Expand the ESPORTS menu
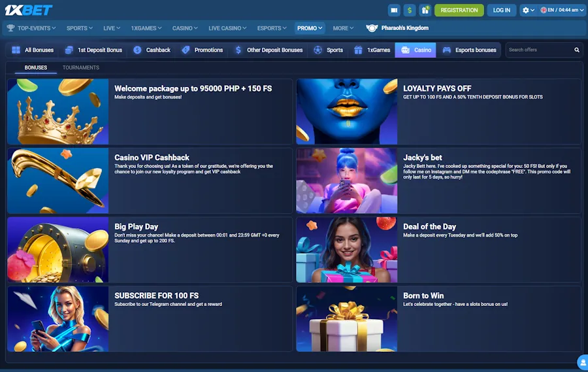 [x=272, y=28]
